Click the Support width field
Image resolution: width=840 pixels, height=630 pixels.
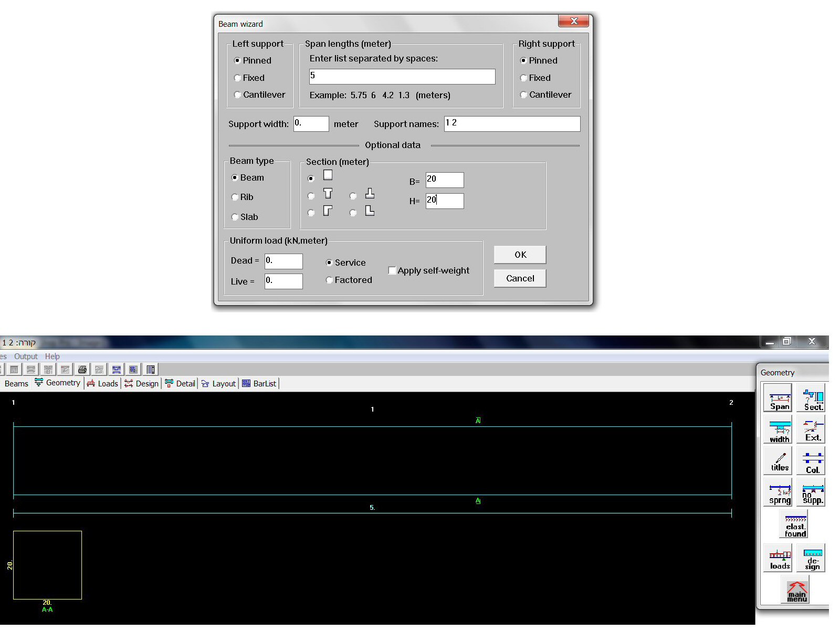click(x=311, y=124)
